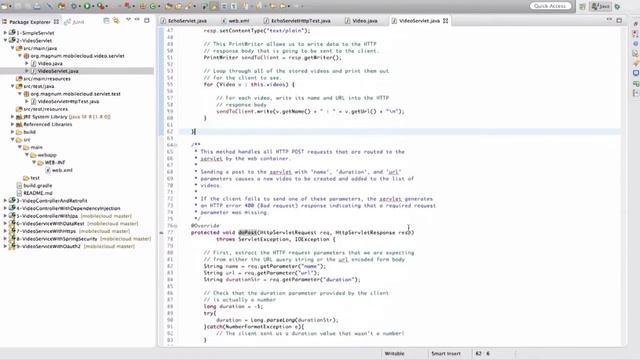Click the Search flashlight toolbar icon
This screenshot has width=640, height=360.
click(188, 6)
